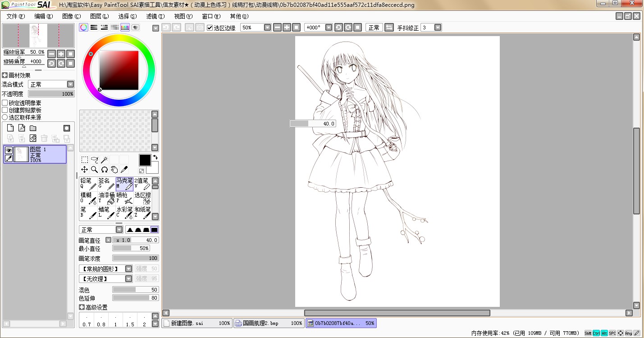Select the magic wand tool
Viewport: 644px width, 338px height.
click(105, 159)
